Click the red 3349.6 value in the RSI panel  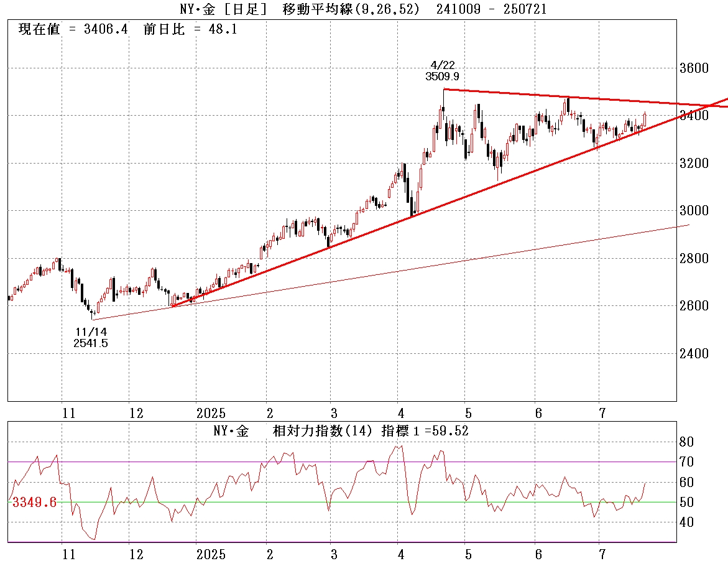tap(34, 502)
